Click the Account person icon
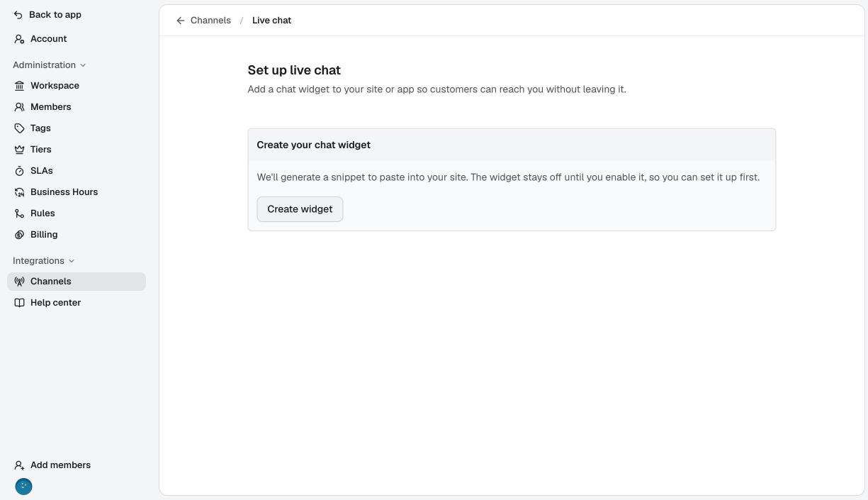The image size is (868, 500). [19, 39]
